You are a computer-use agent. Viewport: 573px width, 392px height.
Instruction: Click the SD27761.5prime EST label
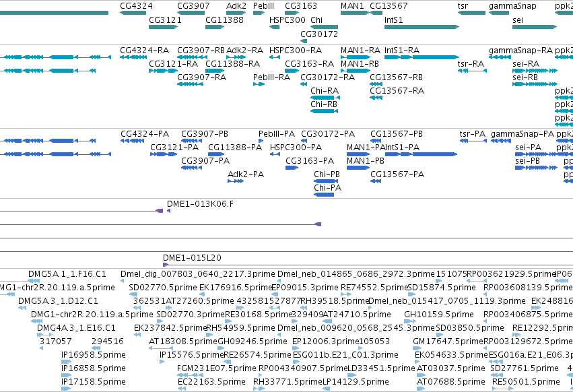[x=525, y=368]
